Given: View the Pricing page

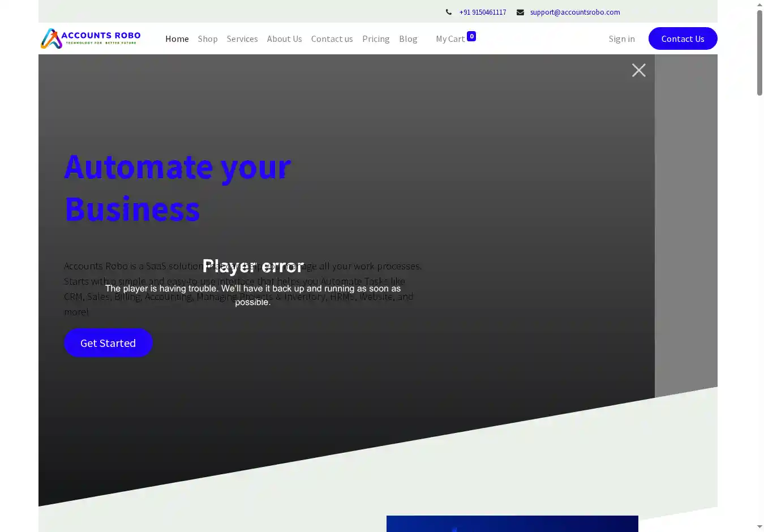Looking at the screenshot, I should [x=376, y=38].
